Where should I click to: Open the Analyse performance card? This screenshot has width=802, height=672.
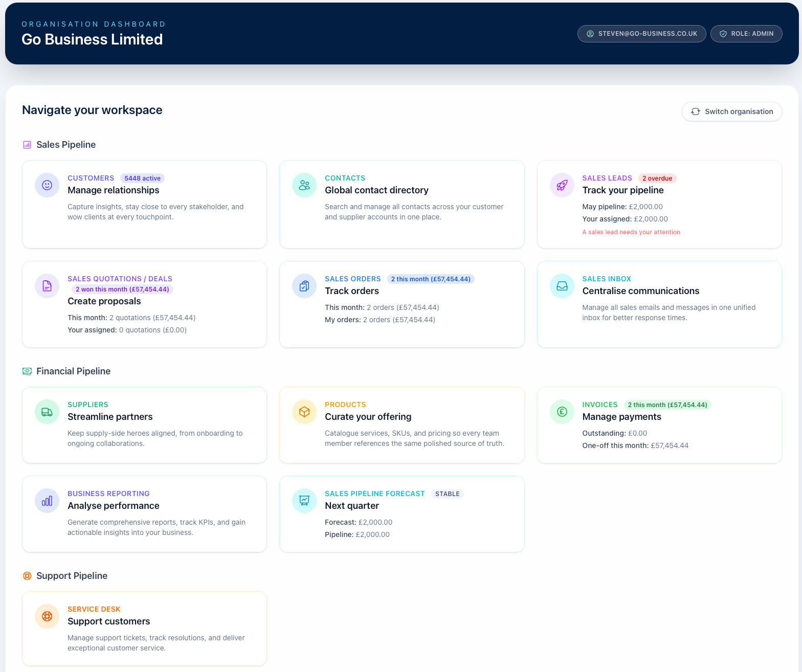click(x=144, y=514)
